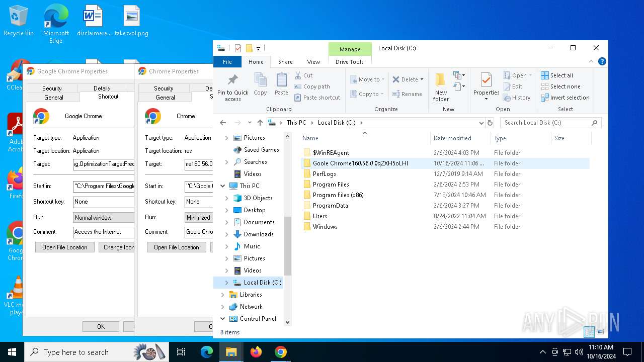The image size is (644, 362).
Task: Click Firefox icon in taskbar
Action: [256, 352]
